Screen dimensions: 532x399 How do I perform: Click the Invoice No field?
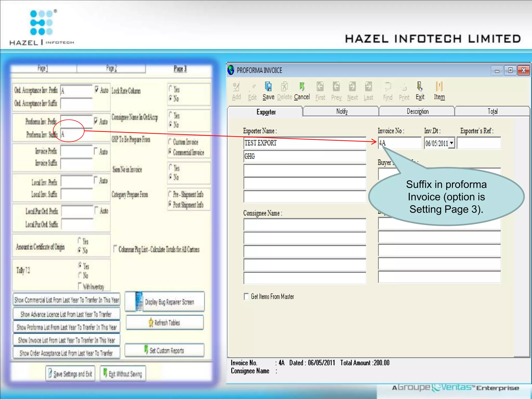pos(399,143)
